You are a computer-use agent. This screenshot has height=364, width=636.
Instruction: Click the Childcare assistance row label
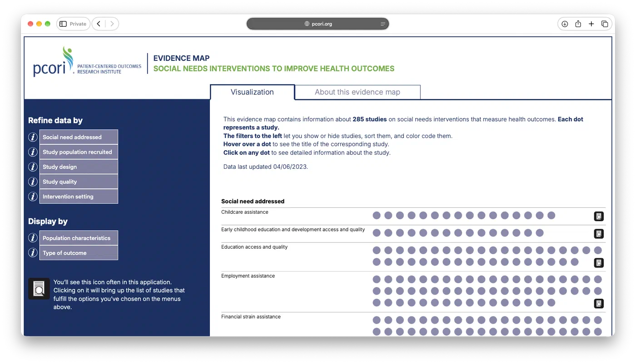click(x=245, y=212)
